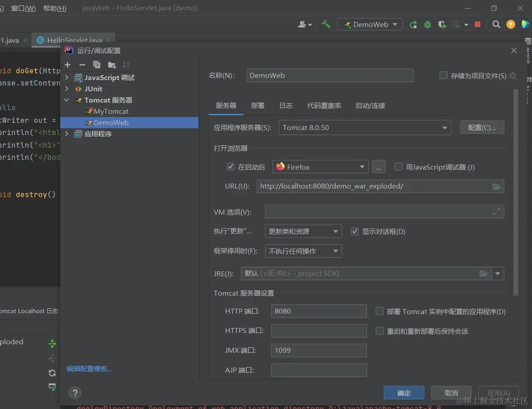
Task: Click the deploy all green arrow in the services panel
Action: click(x=52, y=344)
